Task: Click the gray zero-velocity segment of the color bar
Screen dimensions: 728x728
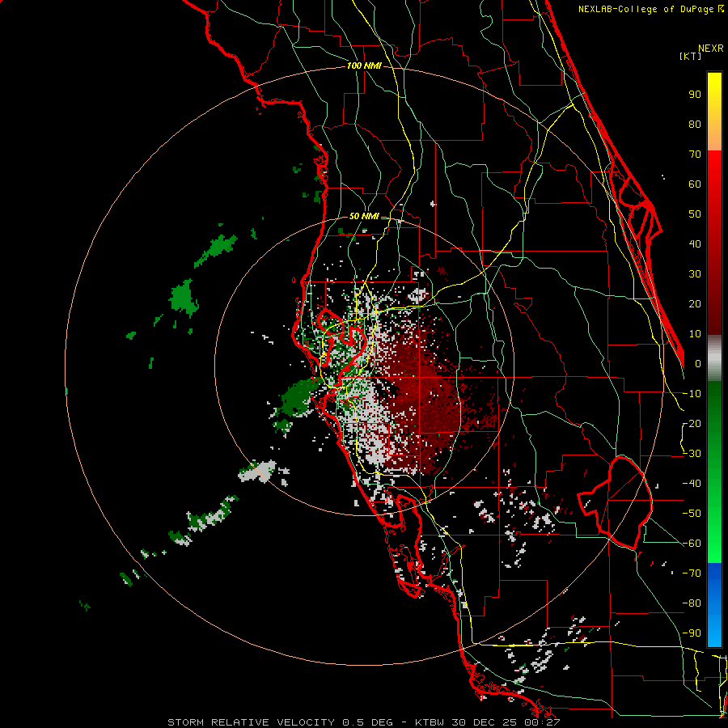Action: tap(714, 358)
